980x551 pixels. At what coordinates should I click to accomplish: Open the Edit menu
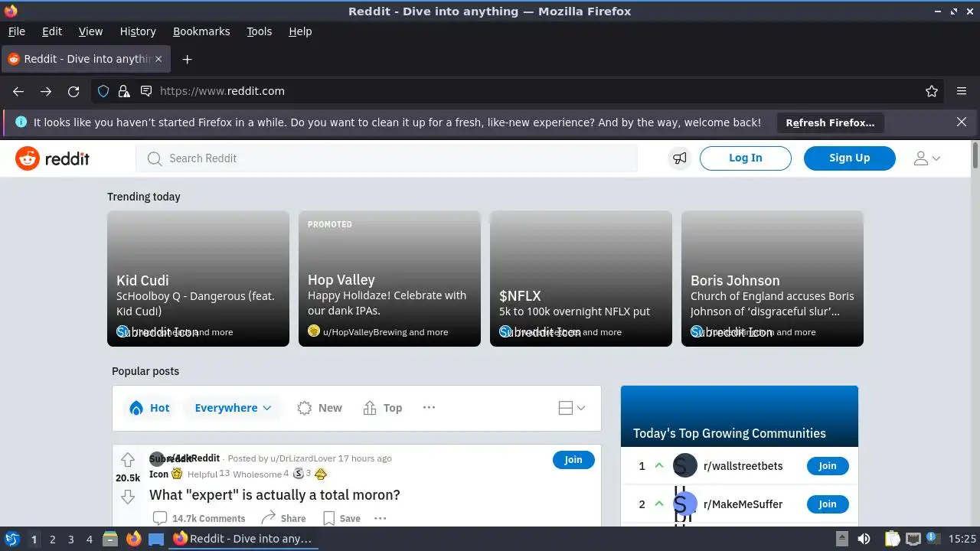52,31
